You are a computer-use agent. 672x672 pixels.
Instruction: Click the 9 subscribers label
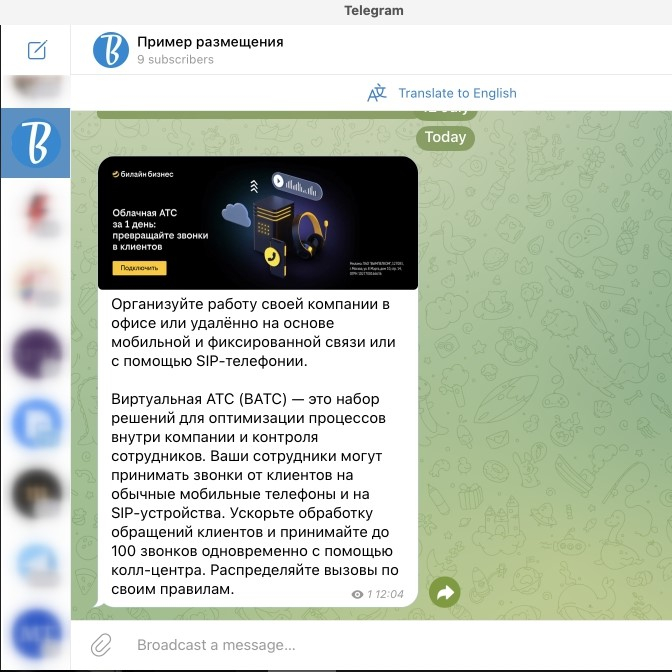pos(175,60)
